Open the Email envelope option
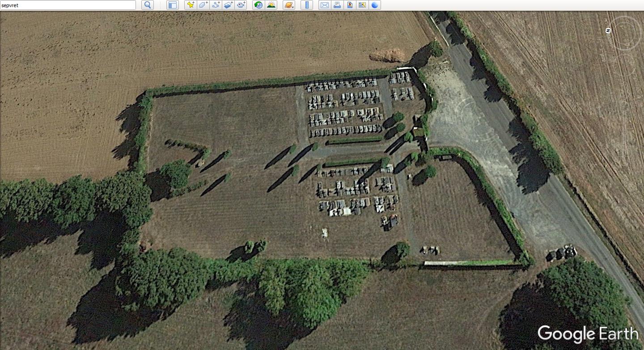This screenshot has width=644, height=350. pos(325,5)
